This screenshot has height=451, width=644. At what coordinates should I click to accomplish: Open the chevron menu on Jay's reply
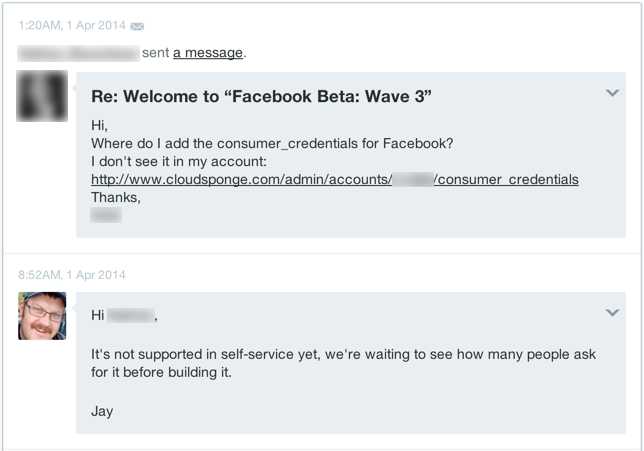pyautogui.click(x=612, y=313)
